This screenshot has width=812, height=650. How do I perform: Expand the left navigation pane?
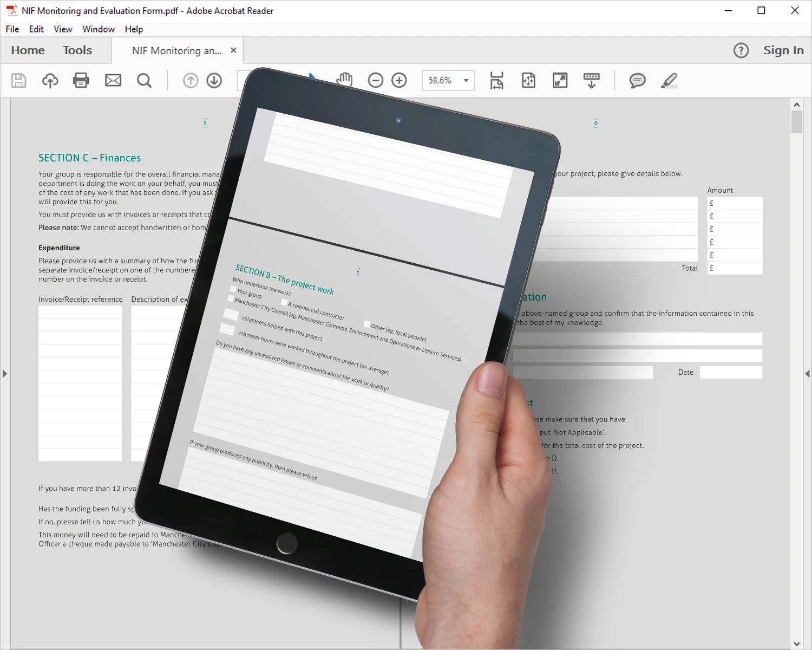[5, 374]
